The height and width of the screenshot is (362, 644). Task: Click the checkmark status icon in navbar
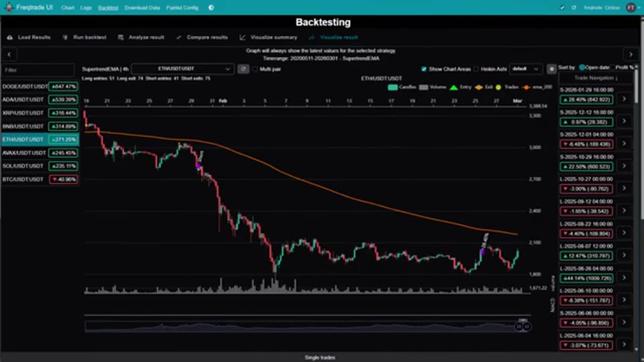[562, 7]
